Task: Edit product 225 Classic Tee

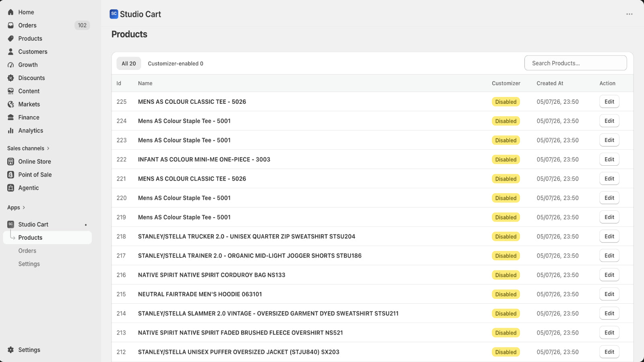Action: pyautogui.click(x=609, y=102)
